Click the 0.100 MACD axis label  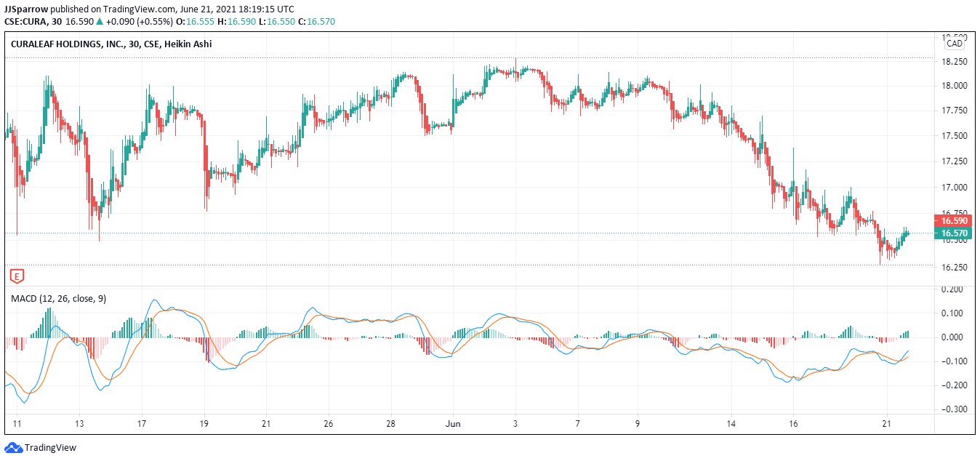tap(954, 313)
